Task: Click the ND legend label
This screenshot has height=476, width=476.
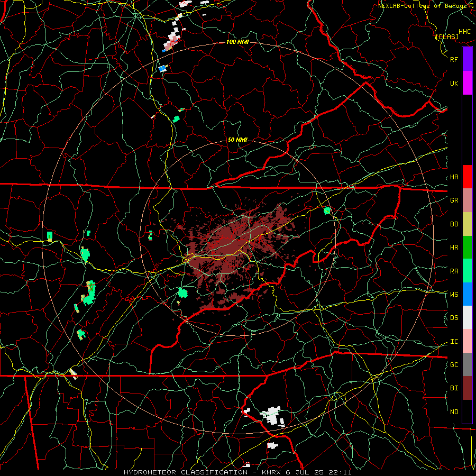Action: coord(454,412)
